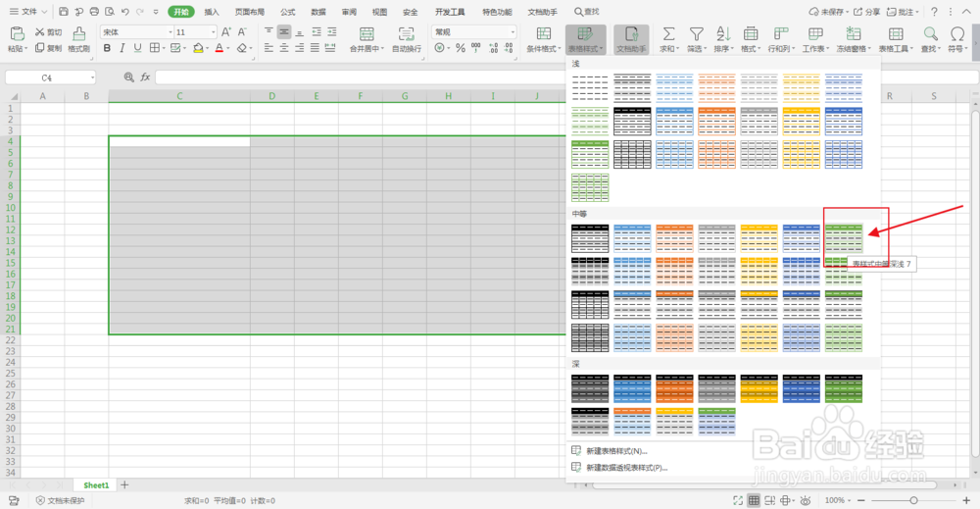Click the Sum (求和) sigma icon
This screenshot has width=980, height=509.
tap(668, 33)
